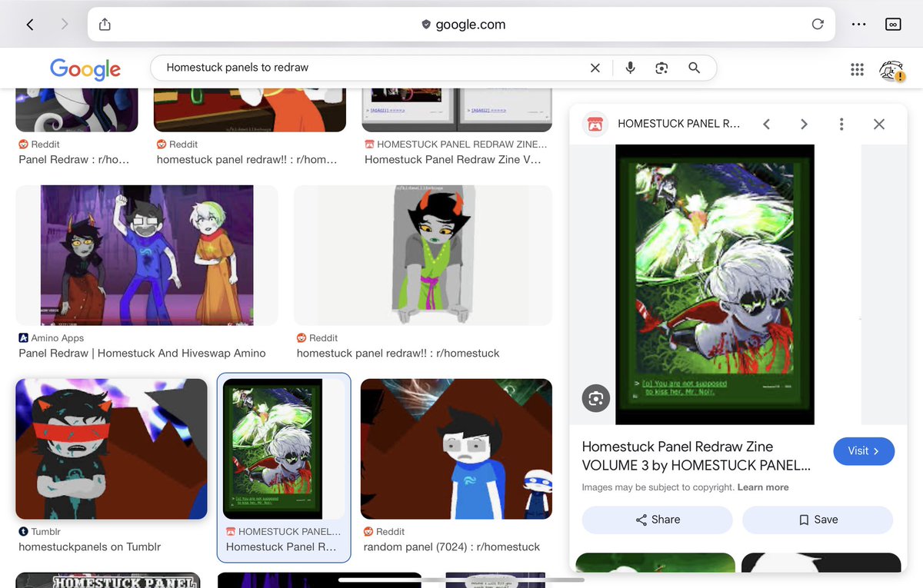
Task: Open the top zine pages thumbnail
Action: [x=457, y=110]
